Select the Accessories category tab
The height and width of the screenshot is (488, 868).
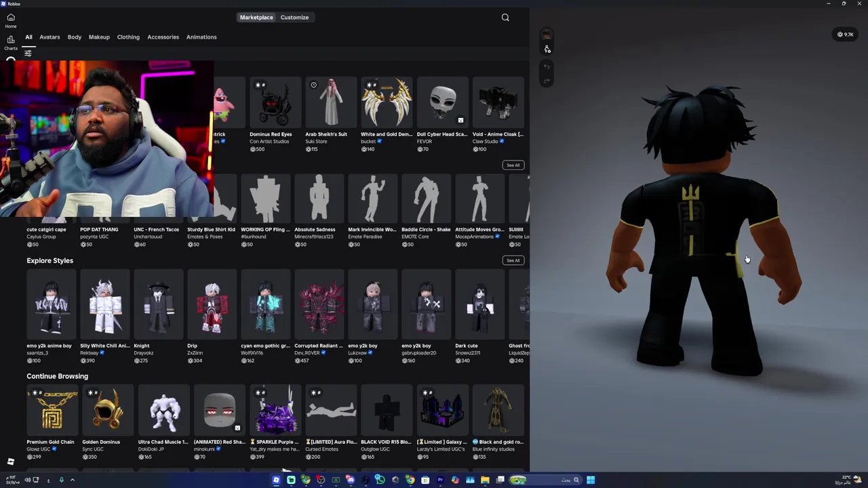pos(163,37)
